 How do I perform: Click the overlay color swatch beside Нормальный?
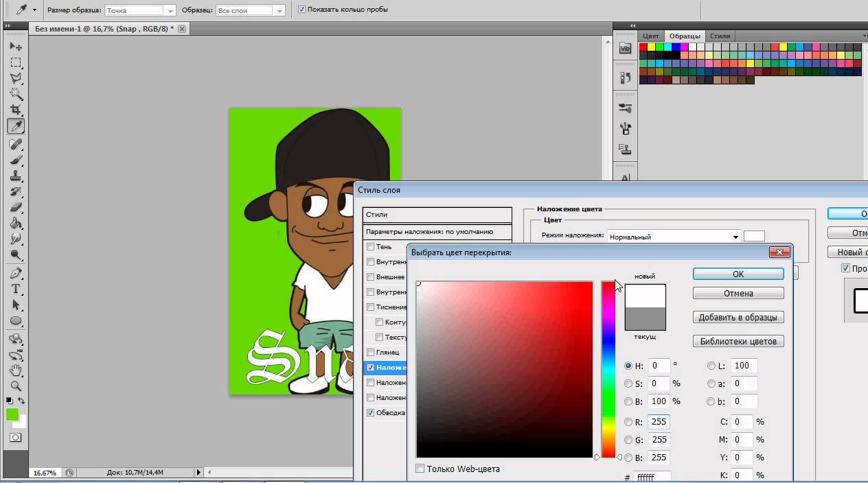[x=754, y=236]
